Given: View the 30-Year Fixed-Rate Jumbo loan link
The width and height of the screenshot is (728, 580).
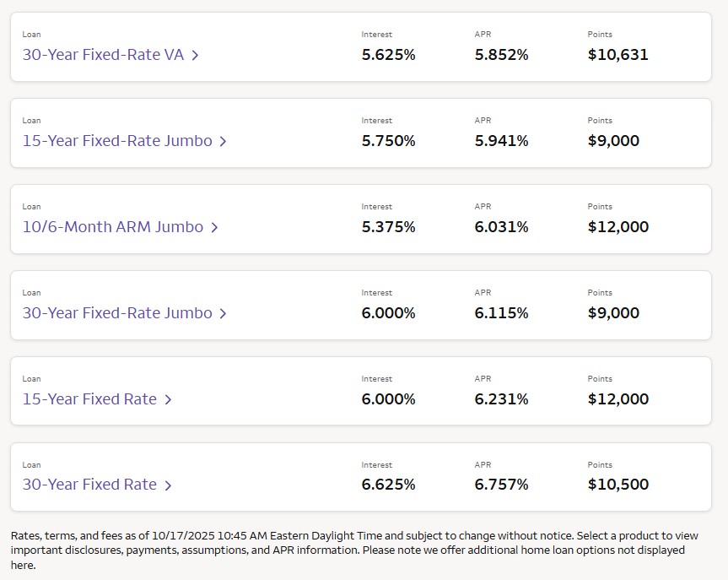Looking at the screenshot, I should [117, 313].
